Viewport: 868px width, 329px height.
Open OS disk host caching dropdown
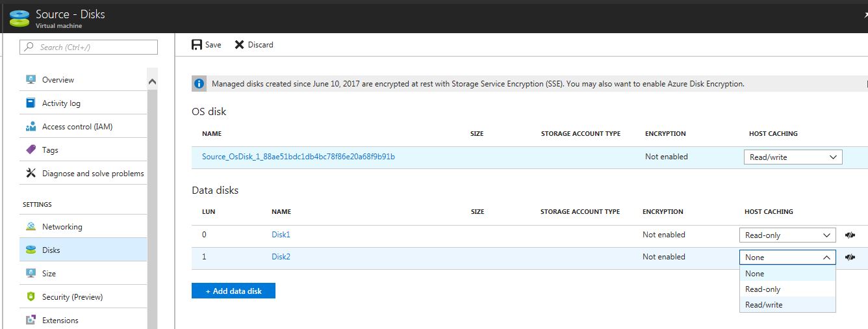793,157
